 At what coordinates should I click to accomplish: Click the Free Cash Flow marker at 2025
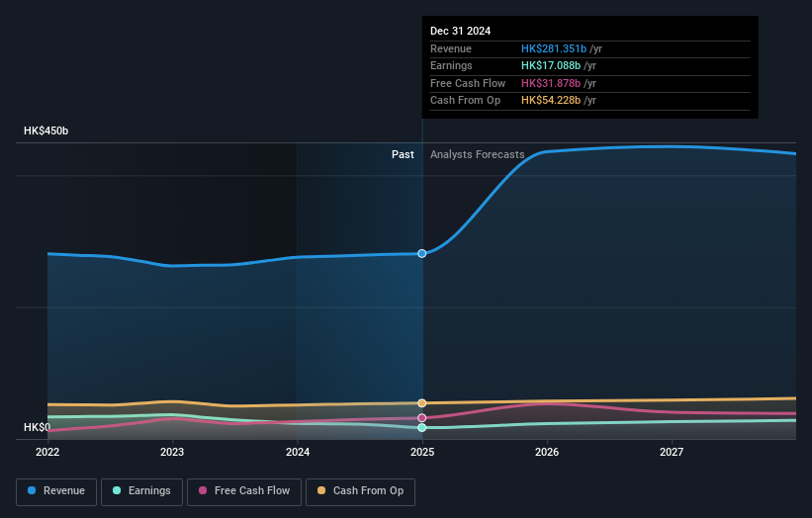point(422,418)
